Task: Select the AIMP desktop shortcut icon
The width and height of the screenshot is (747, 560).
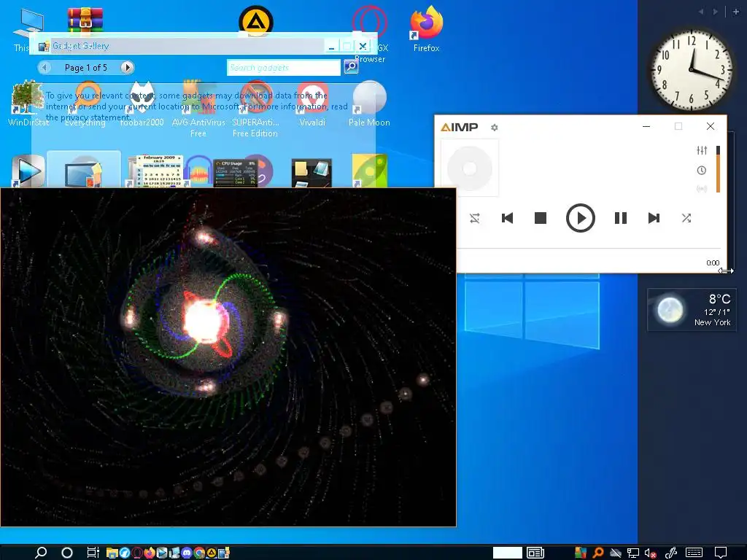Action: [256, 21]
